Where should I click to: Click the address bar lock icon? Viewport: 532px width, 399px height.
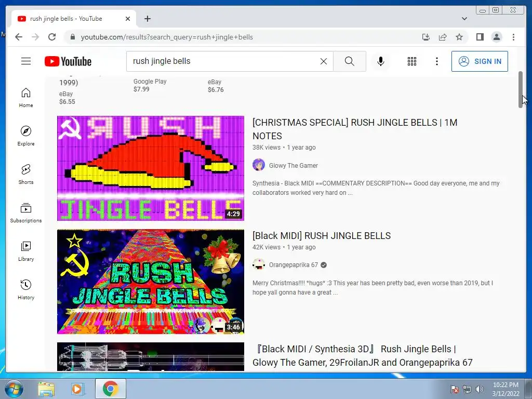click(x=72, y=37)
